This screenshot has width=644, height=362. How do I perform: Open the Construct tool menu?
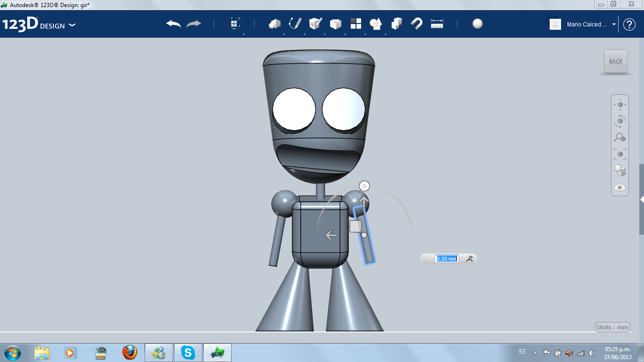(315, 24)
